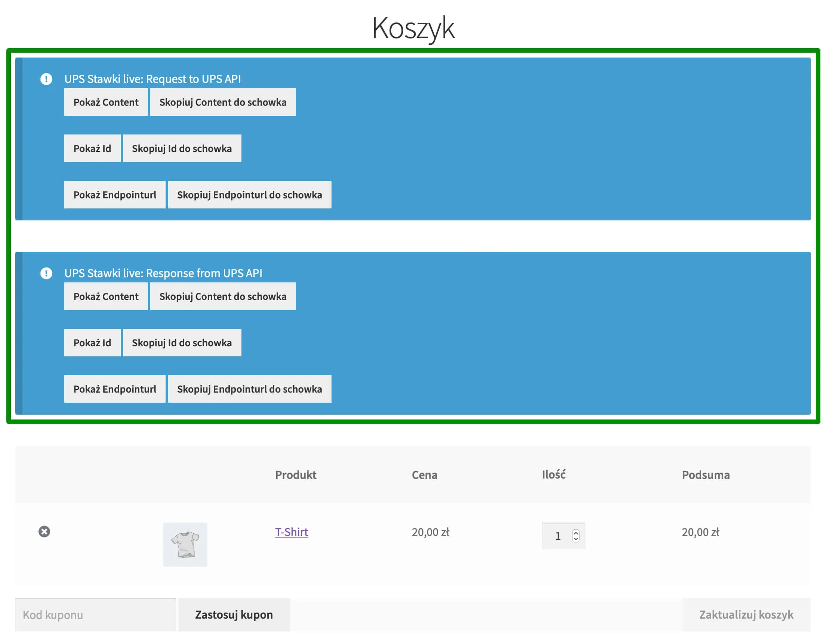Click the T-Shirt quantity stepper arrows
The height and width of the screenshot is (644, 826).
(576, 536)
